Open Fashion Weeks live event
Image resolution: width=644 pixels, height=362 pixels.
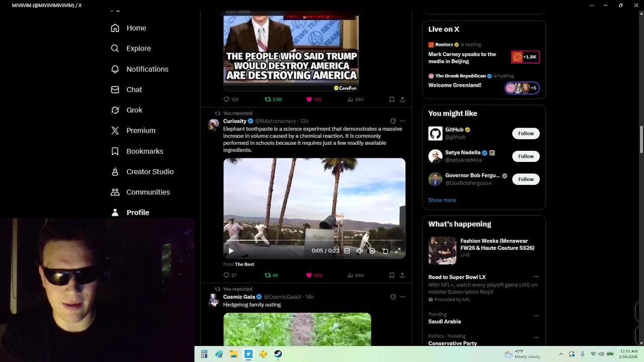pyautogui.click(x=484, y=250)
